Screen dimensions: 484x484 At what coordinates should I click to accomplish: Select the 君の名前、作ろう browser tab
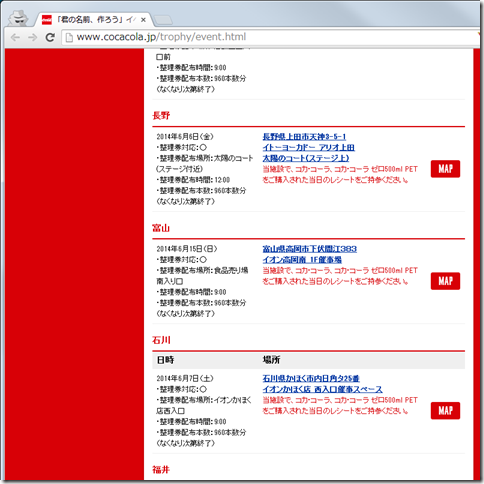click(93, 20)
